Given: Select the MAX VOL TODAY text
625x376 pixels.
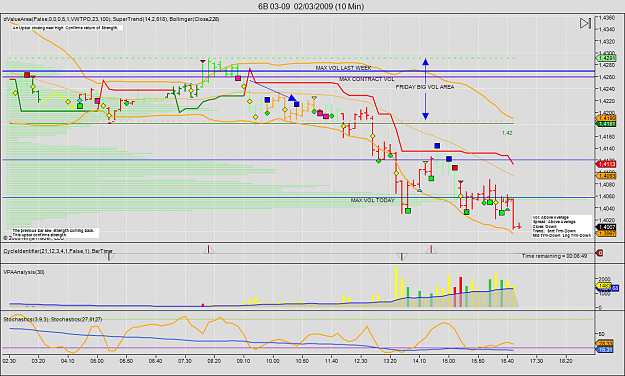Looking at the screenshot, I should (x=373, y=200).
